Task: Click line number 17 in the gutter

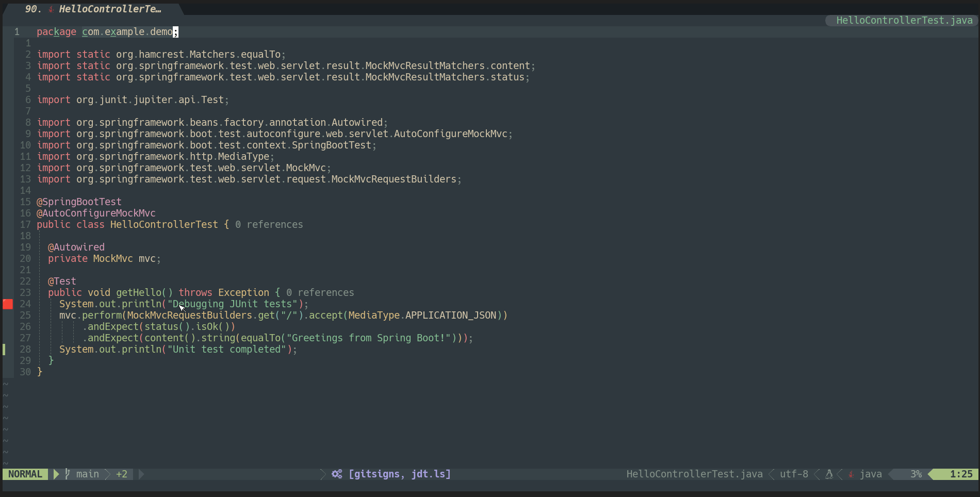Action: [25, 224]
